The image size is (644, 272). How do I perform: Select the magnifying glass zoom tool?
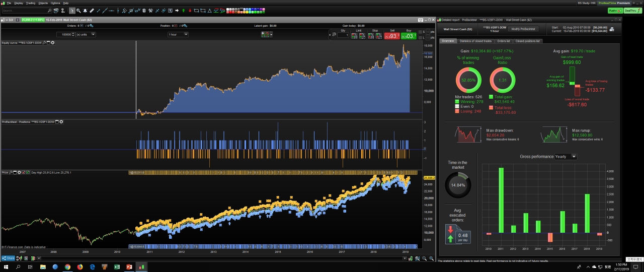click(79, 10)
